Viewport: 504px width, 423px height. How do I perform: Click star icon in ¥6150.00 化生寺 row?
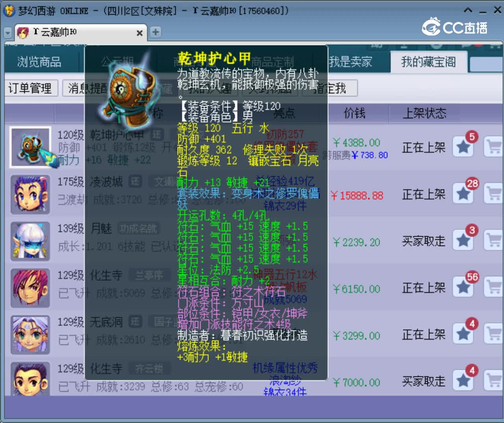coord(463,288)
